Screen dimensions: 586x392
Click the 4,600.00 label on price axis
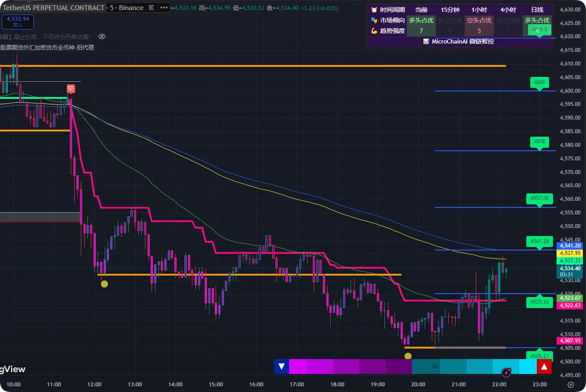click(x=570, y=91)
